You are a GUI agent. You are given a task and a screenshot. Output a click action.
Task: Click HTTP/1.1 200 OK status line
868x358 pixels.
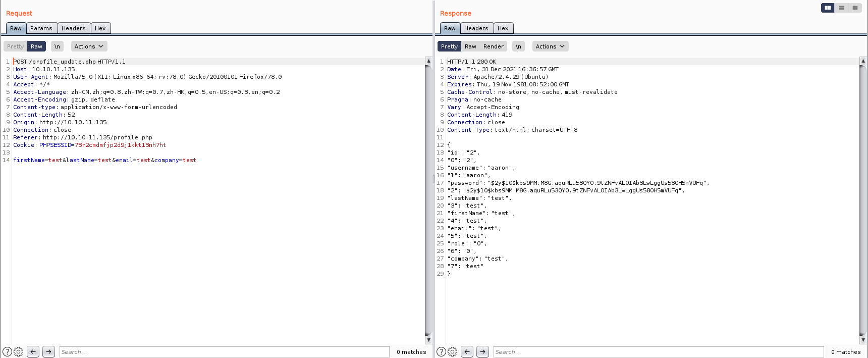pyautogui.click(x=471, y=62)
